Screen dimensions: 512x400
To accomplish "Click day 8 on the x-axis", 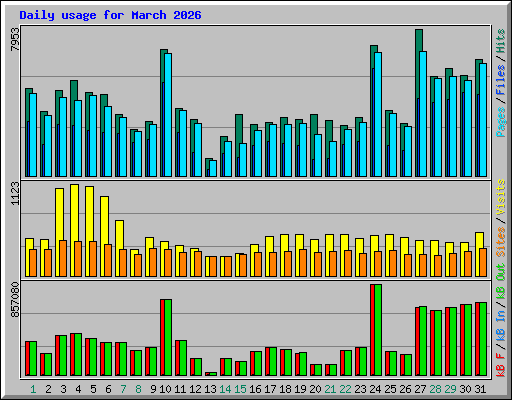I will pyautogui.click(x=138, y=389).
